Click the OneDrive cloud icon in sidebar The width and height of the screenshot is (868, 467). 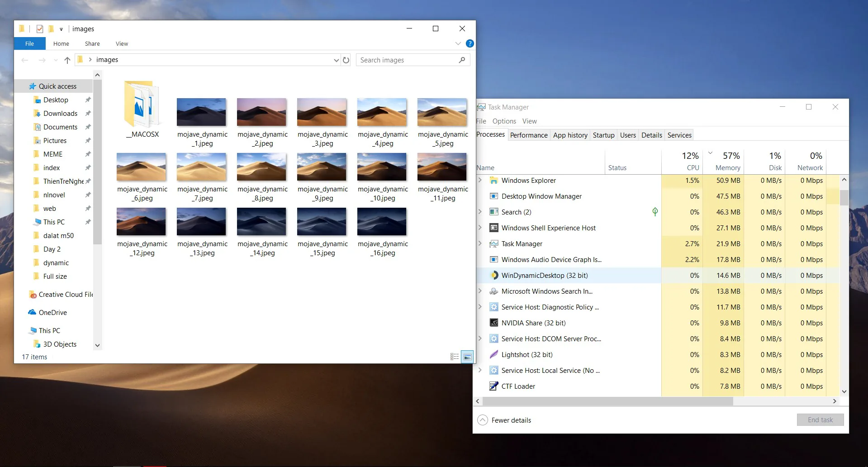32,312
